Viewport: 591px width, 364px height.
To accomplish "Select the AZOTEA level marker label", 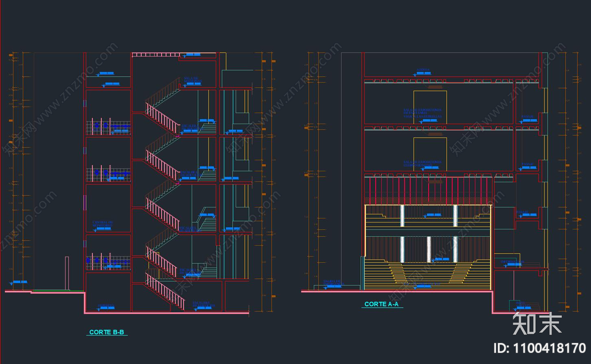I will click(423, 70).
